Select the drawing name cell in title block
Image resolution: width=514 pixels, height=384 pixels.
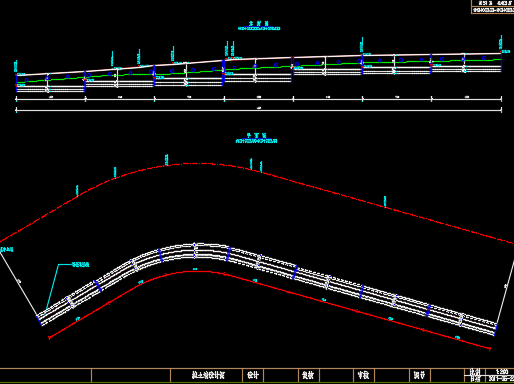coord(206,375)
